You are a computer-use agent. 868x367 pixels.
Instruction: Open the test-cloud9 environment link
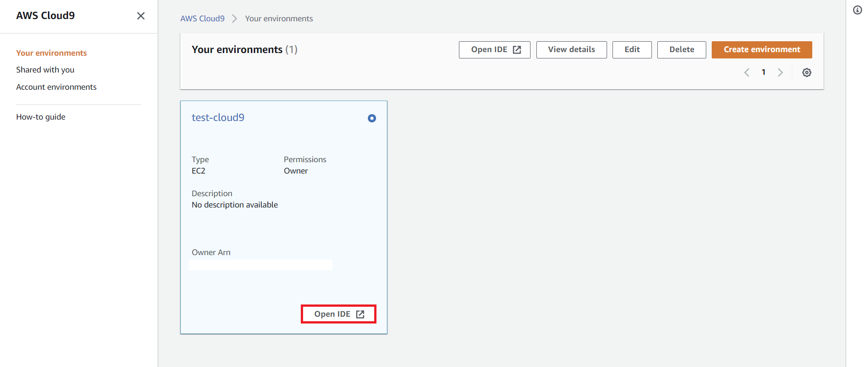click(218, 117)
